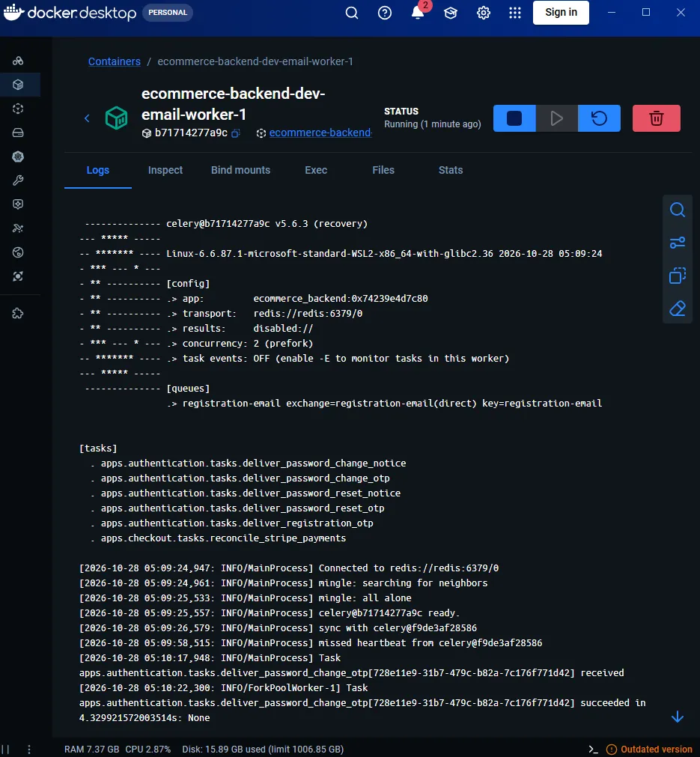Image resolution: width=700 pixels, height=757 pixels.
Task: Open the help question-mark icon
Action: [x=385, y=13]
